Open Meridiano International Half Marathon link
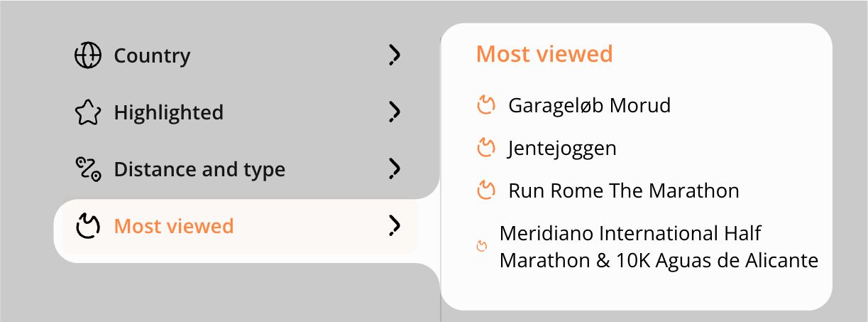 [659, 247]
